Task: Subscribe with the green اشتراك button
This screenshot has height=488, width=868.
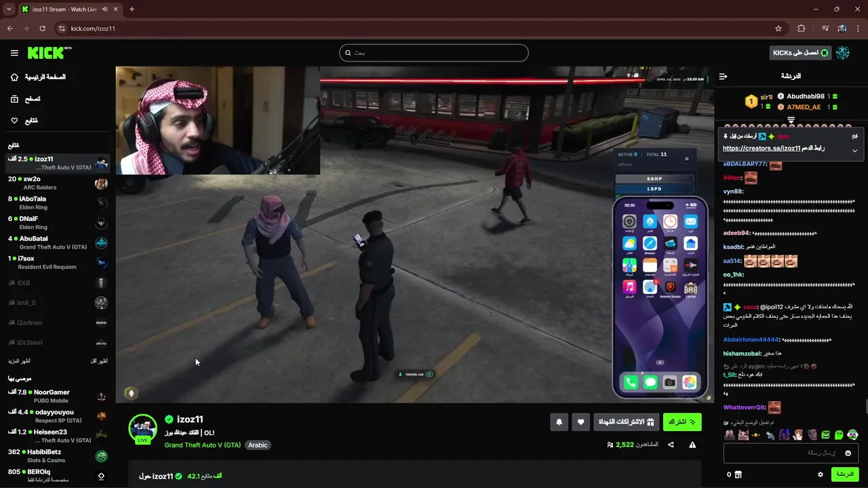Action: click(682, 422)
